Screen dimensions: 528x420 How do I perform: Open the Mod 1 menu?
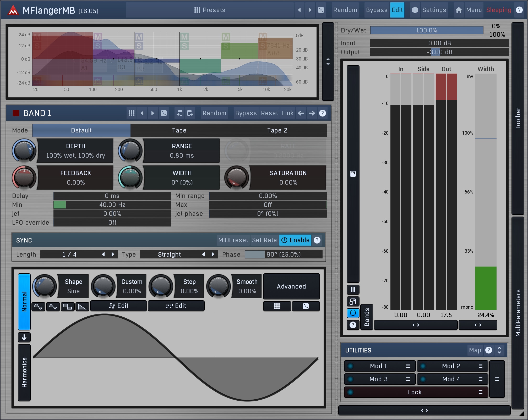tap(408, 366)
